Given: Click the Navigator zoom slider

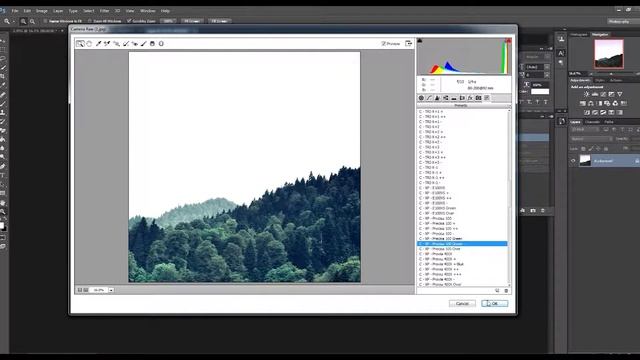Looking at the screenshot, I should [x=611, y=74].
